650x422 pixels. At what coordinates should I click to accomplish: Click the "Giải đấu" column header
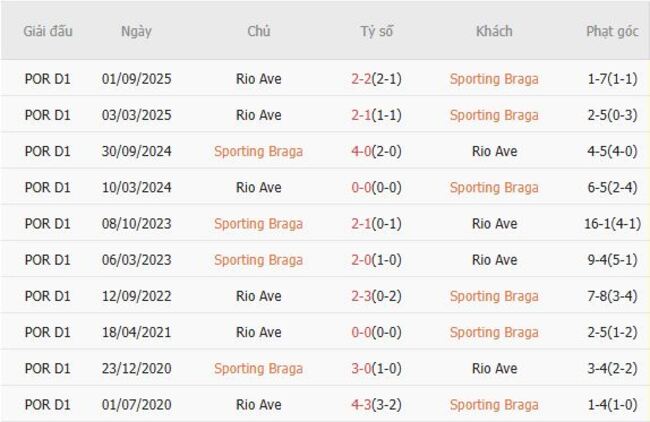[x=48, y=31]
